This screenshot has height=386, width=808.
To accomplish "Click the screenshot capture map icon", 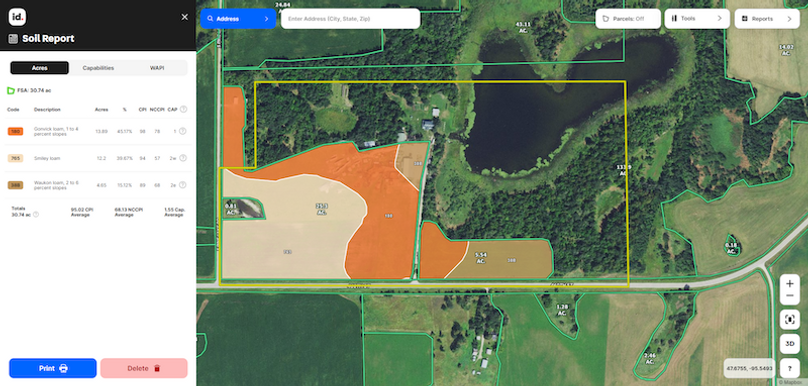I will 789,319.
